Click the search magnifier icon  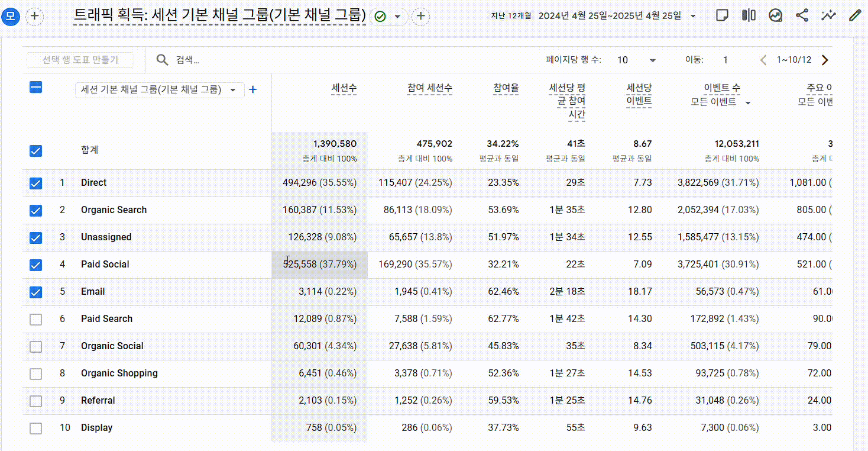(x=162, y=60)
